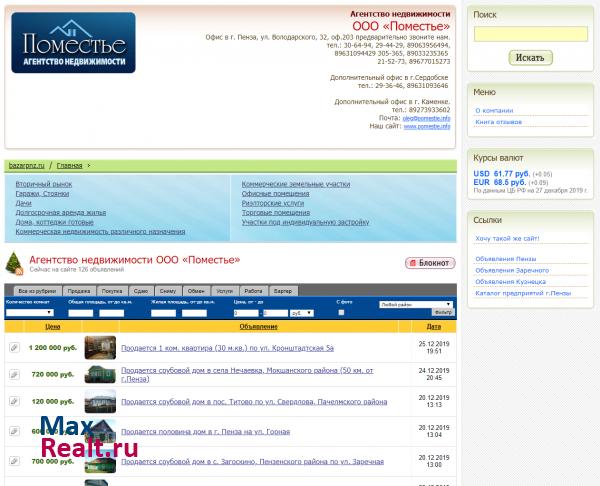The width and height of the screenshot is (600, 486).
Task: Open the Дома, коттеджи готовые category
Action: pyautogui.click(x=54, y=222)
